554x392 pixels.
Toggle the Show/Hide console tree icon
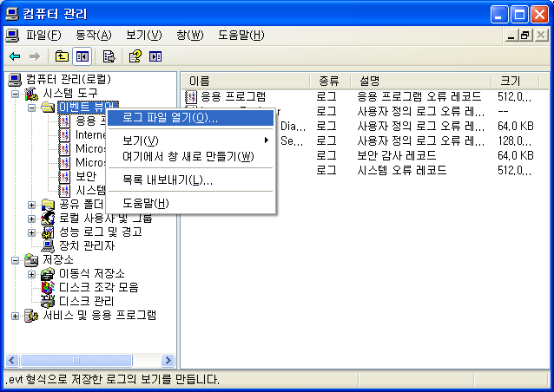[x=82, y=57]
